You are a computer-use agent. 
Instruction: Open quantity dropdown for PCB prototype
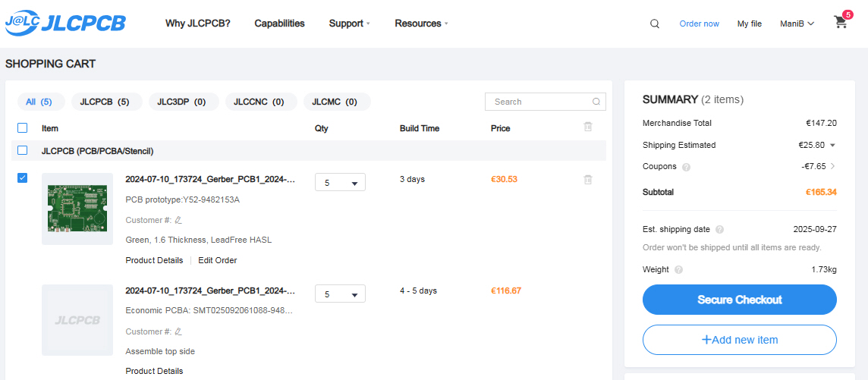point(340,183)
